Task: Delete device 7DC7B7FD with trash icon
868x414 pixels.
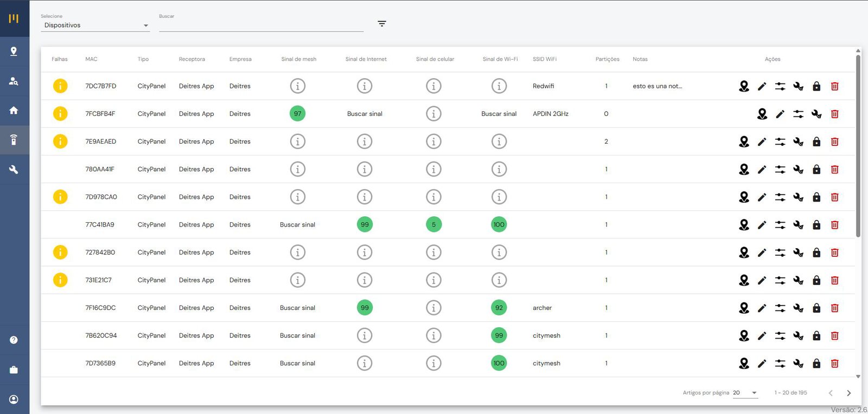Action: pos(835,86)
